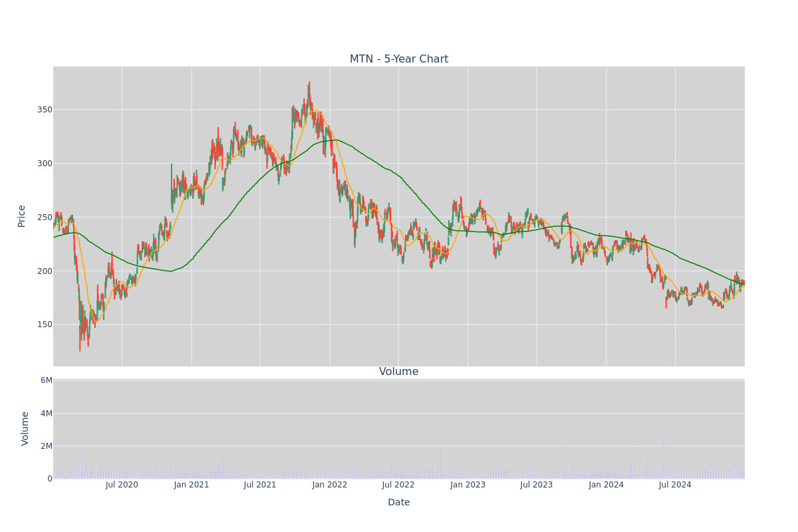Click the chart title MTN - 5-Year Chart
Viewport: 798px width, 532px height.
399,59
